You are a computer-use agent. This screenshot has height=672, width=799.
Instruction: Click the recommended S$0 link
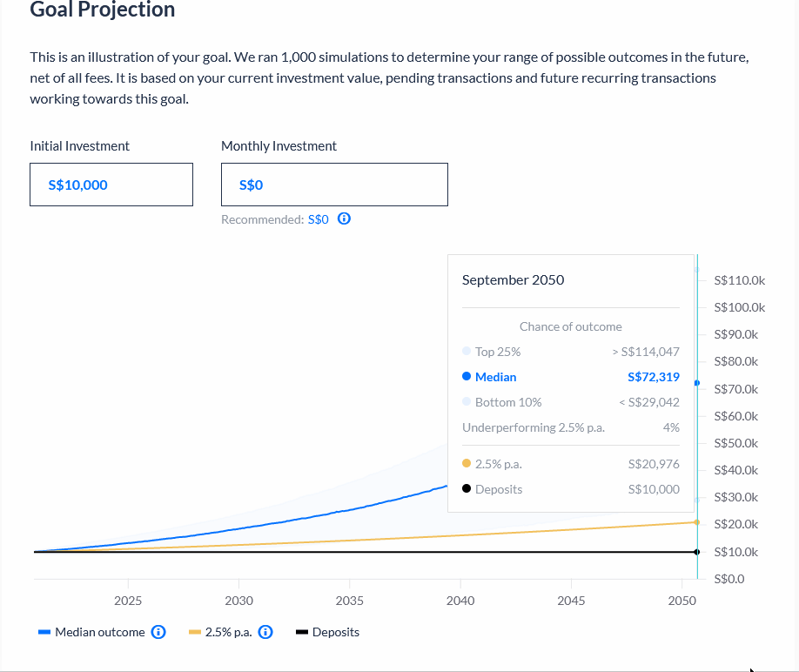[x=319, y=219]
